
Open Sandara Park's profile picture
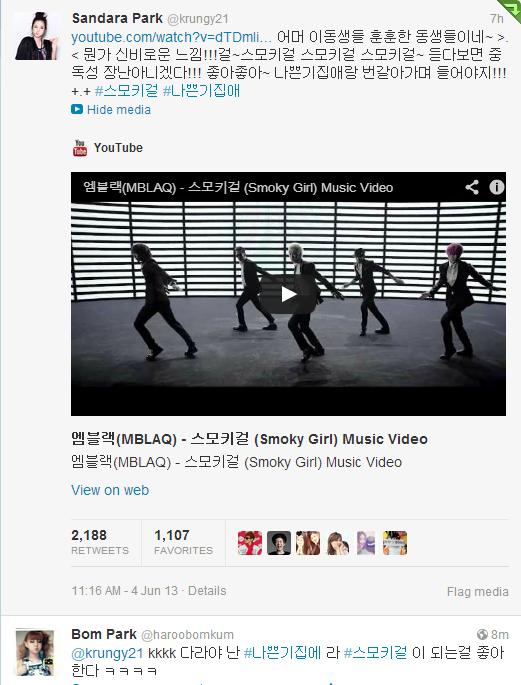(36, 36)
